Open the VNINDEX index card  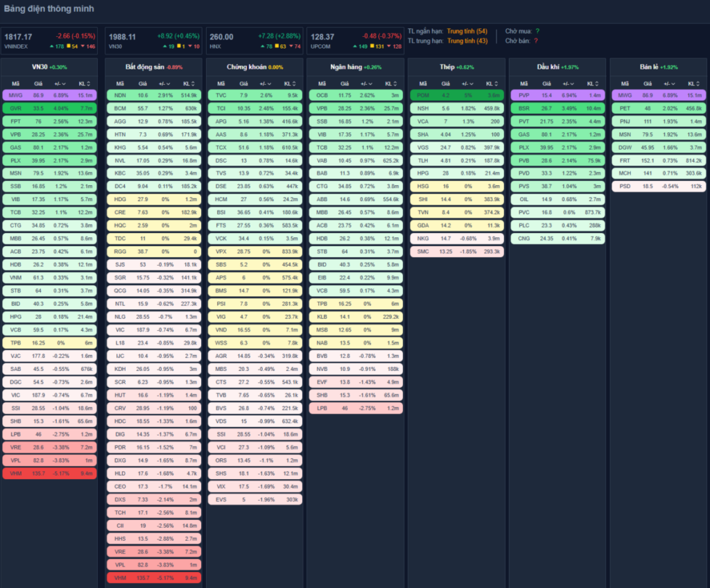click(51, 40)
